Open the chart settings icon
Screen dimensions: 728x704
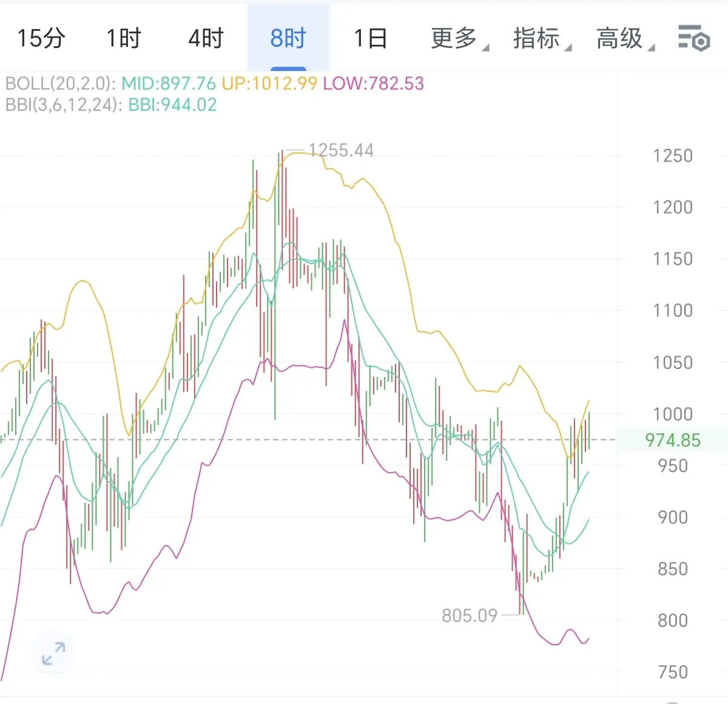point(694,38)
